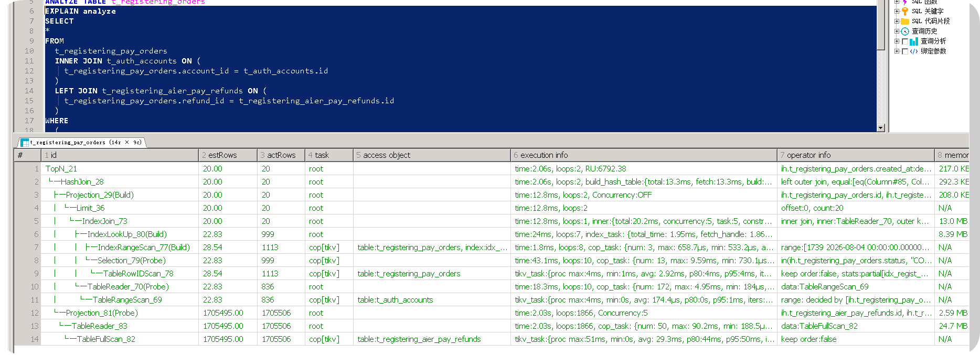Expand the 查询分析 tree node

point(897,41)
